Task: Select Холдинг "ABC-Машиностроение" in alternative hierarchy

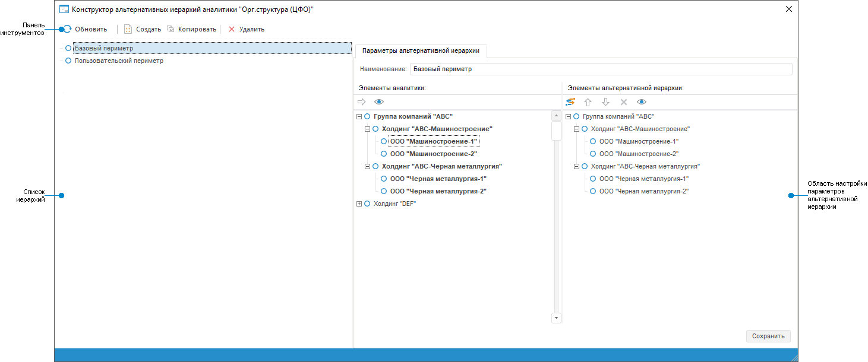Action: click(x=640, y=129)
